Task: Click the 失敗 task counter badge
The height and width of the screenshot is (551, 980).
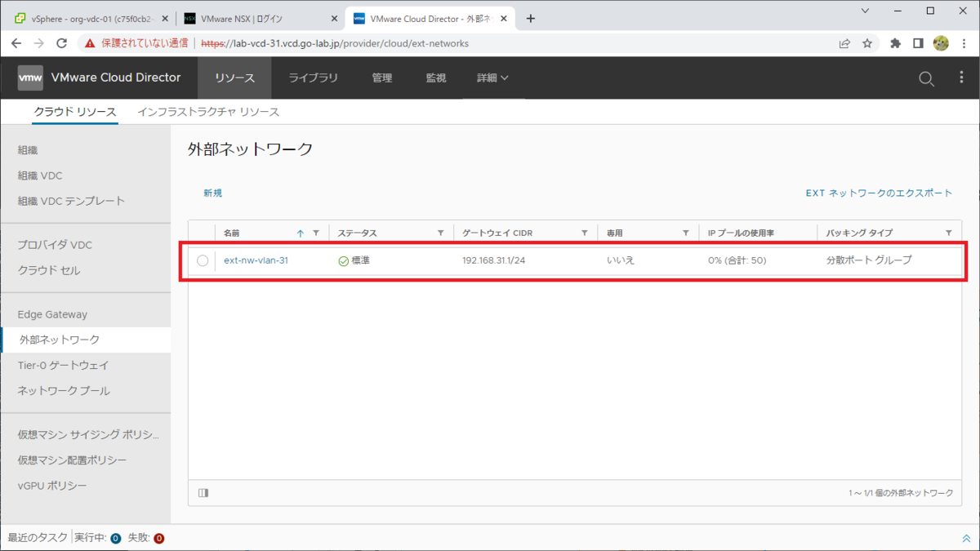Action: tap(159, 539)
